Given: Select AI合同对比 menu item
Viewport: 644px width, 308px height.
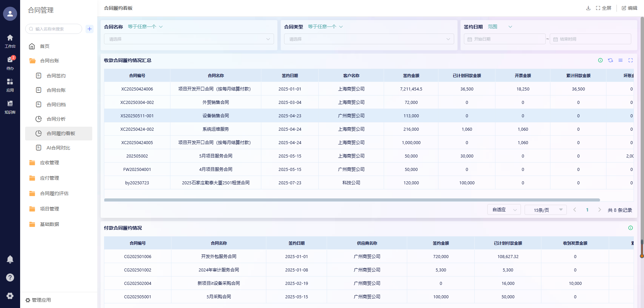Looking at the screenshot, I should 58,148.
